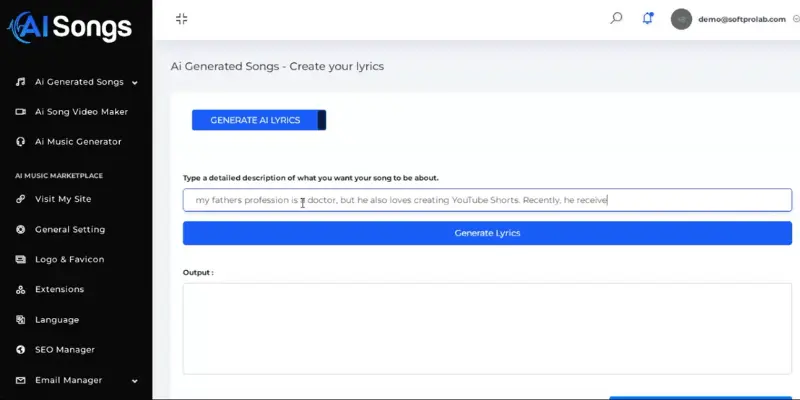Viewport: 800px width, 400px height.
Task: Click the Logo & Favicon sidebar icon
Action: pyautogui.click(x=20, y=260)
